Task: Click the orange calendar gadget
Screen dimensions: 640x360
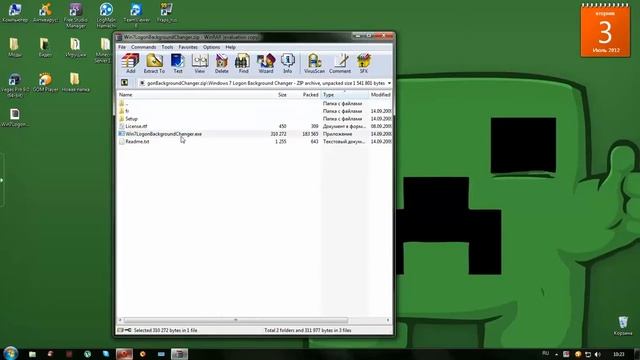Action: click(x=605, y=31)
